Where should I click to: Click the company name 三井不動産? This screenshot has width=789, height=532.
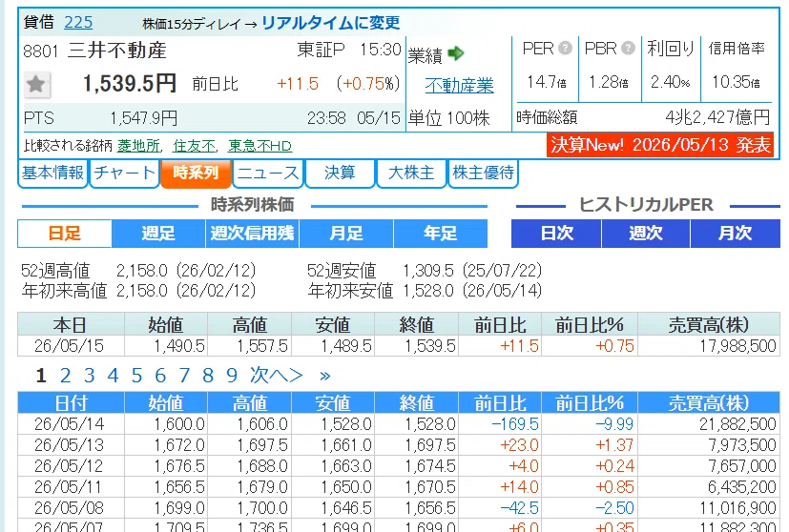[x=116, y=51]
